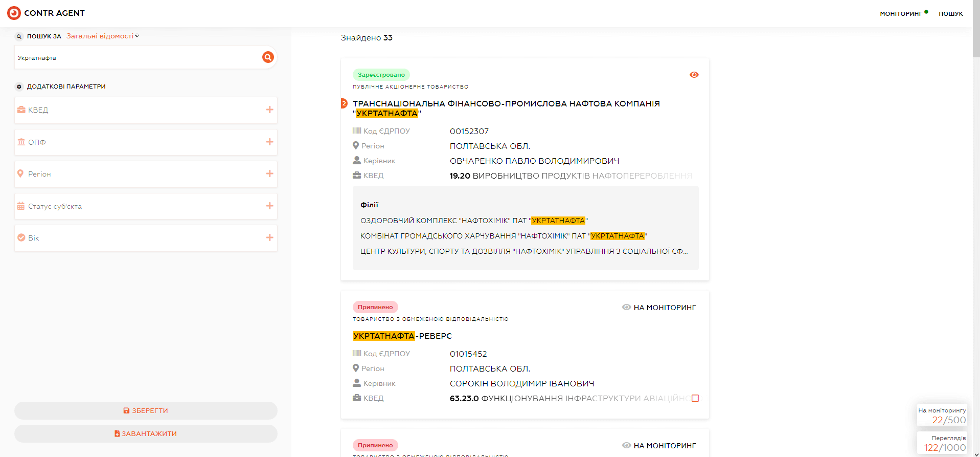Expand the КВЕД filter with plus
This screenshot has height=457, width=980.
(x=270, y=110)
